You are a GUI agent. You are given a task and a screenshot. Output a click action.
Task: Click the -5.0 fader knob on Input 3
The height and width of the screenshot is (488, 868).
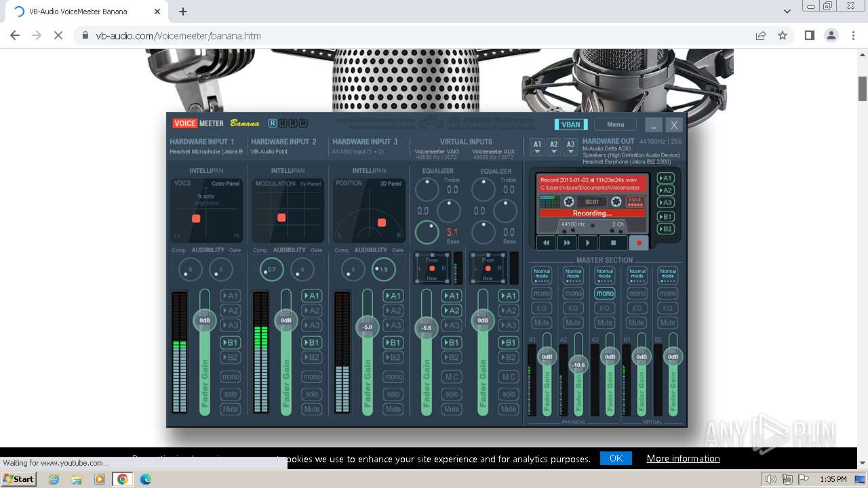click(368, 327)
